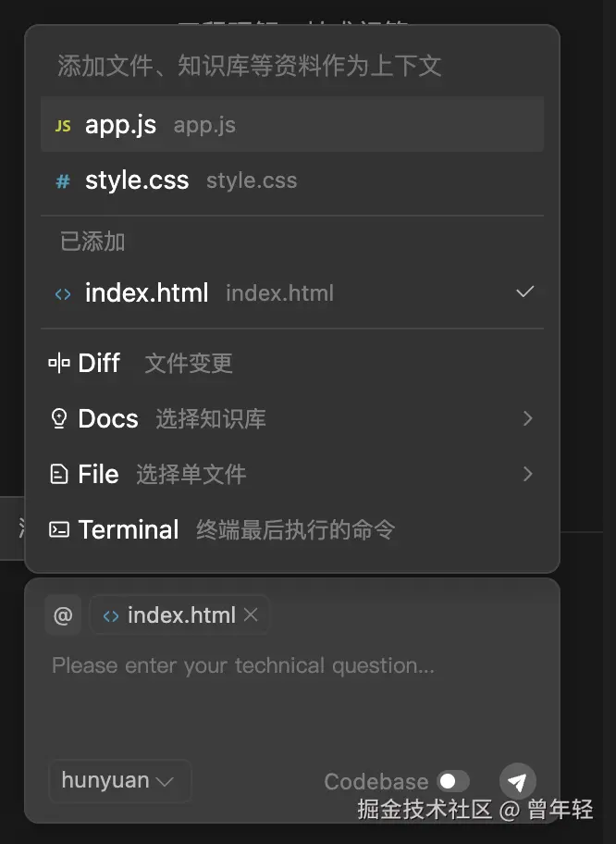The image size is (616, 844).
Task: Click the hash icon beside style.css
Action: click(x=63, y=181)
